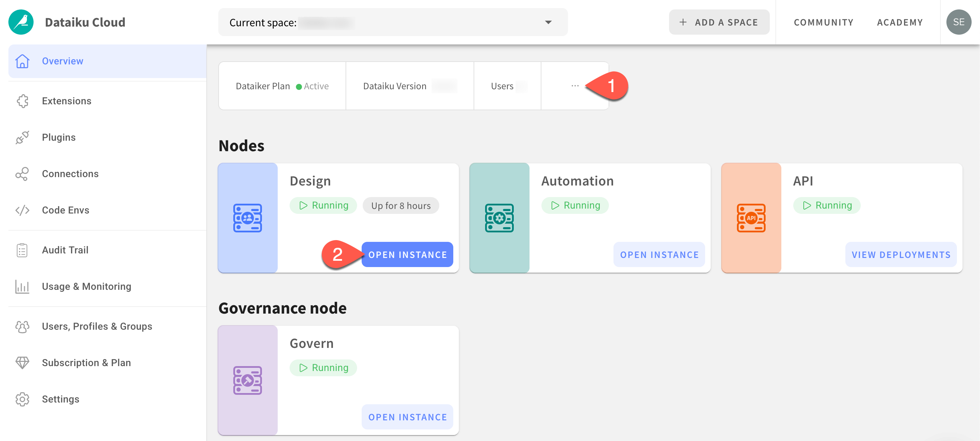Expand the Current space dropdown
The width and height of the screenshot is (980, 441).
click(548, 22)
